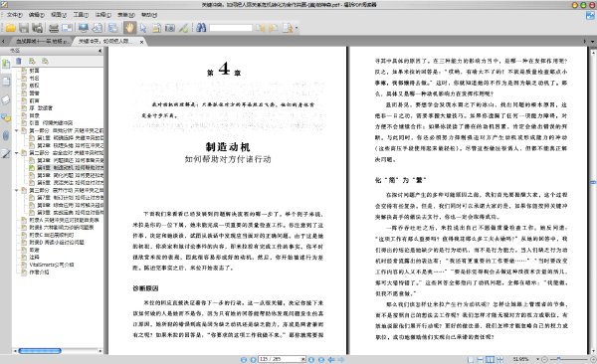Open the 工具 menu
597x364 pixels.
(81, 15)
